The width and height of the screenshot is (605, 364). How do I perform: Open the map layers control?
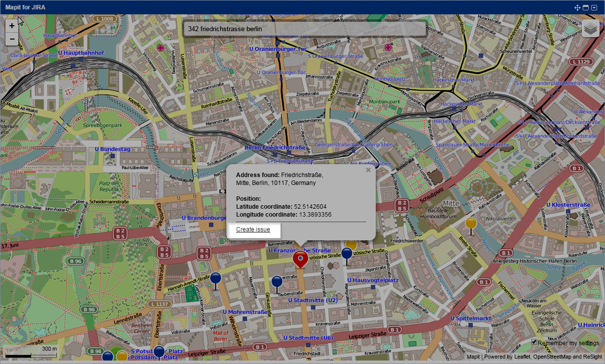(x=591, y=29)
